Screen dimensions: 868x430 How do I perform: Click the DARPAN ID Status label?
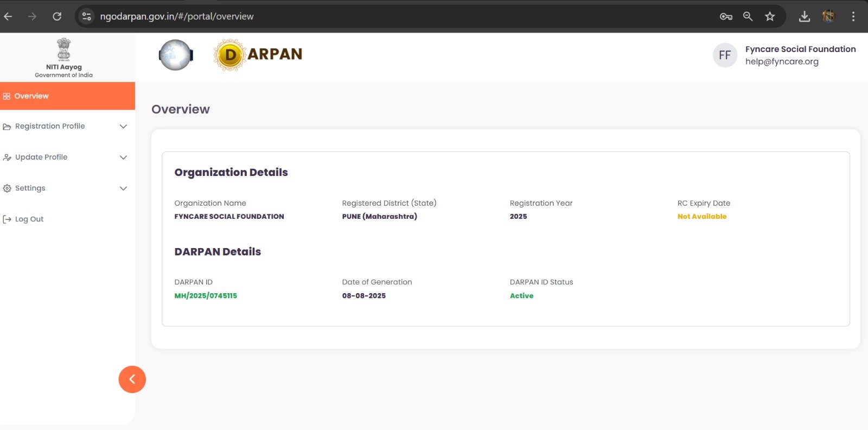pyautogui.click(x=541, y=282)
